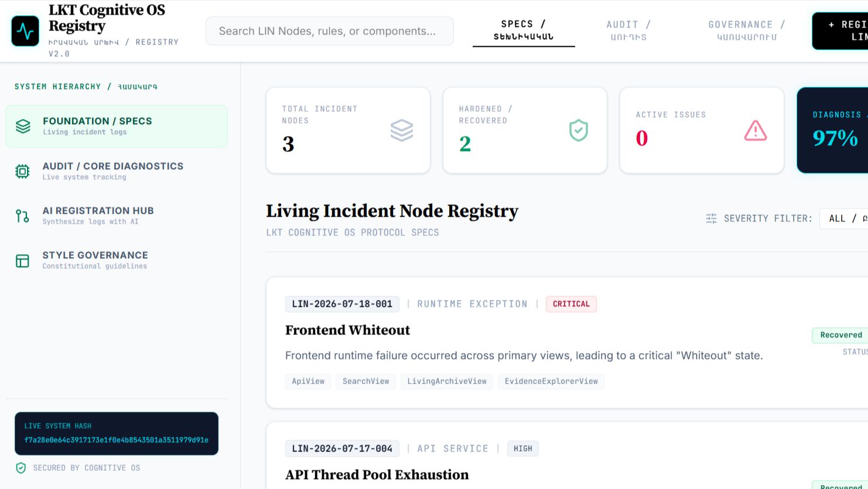Select the Diagnosis 97% card

click(832, 131)
